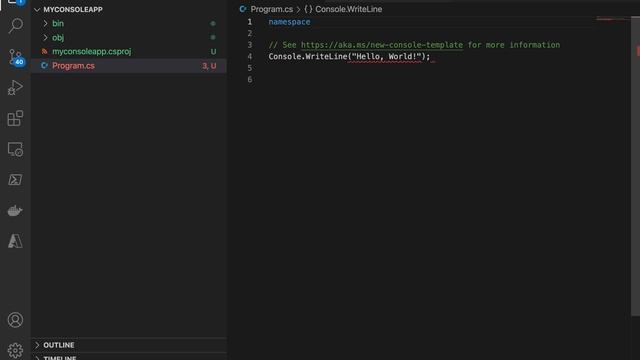Click line number 5 in the gutter
This screenshot has height=360, width=640.
pos(250,68)
